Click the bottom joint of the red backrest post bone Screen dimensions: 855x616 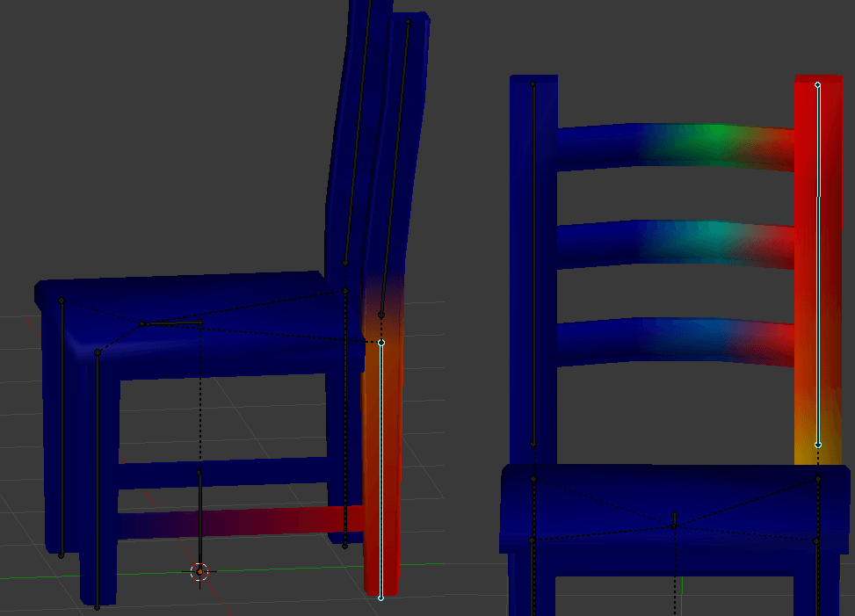point(817,445)
